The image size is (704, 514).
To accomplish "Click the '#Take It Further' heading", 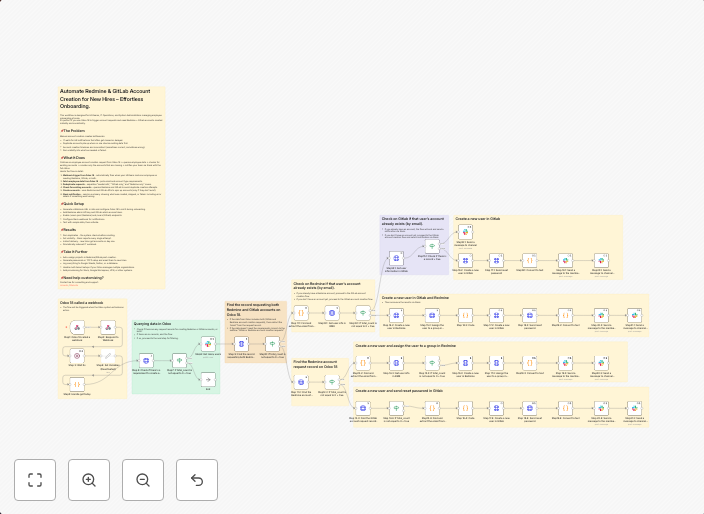I will (74, 252).
